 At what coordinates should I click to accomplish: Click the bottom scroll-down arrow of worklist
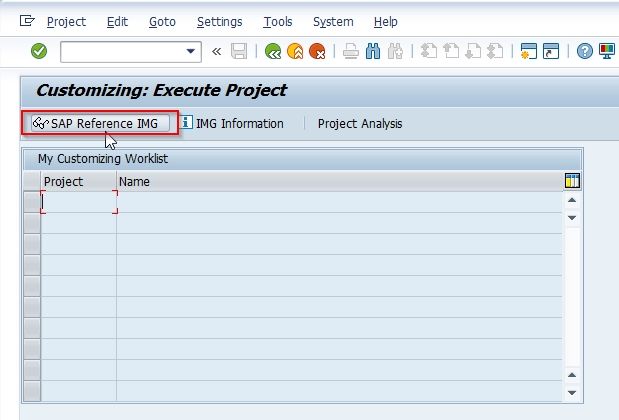(x=572, y=393)
